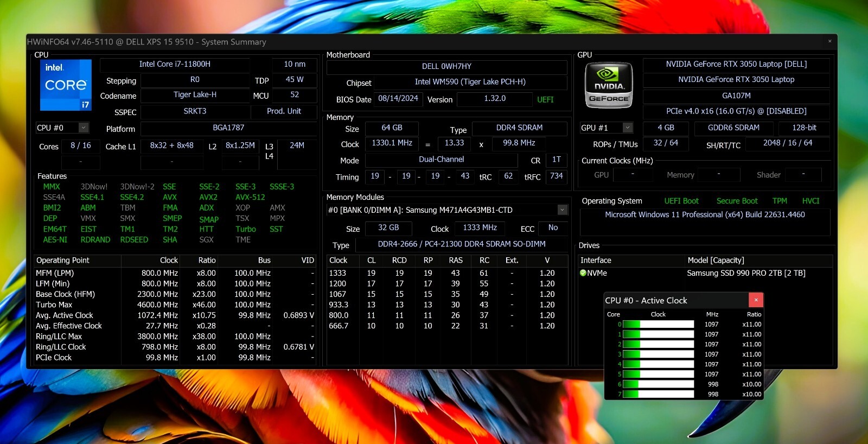Click core 0 clock bar
This screenshot has width=868, height=444.
point(658,325)
